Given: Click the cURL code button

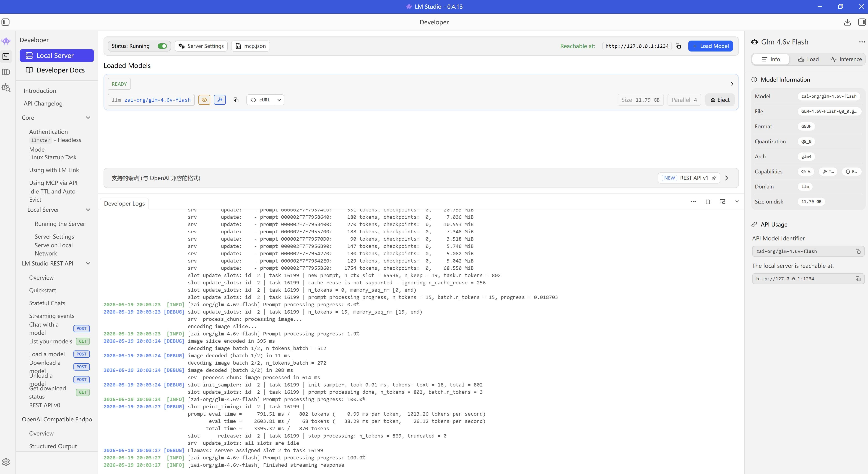Looking at the screenshot, I should coord(260,100).
